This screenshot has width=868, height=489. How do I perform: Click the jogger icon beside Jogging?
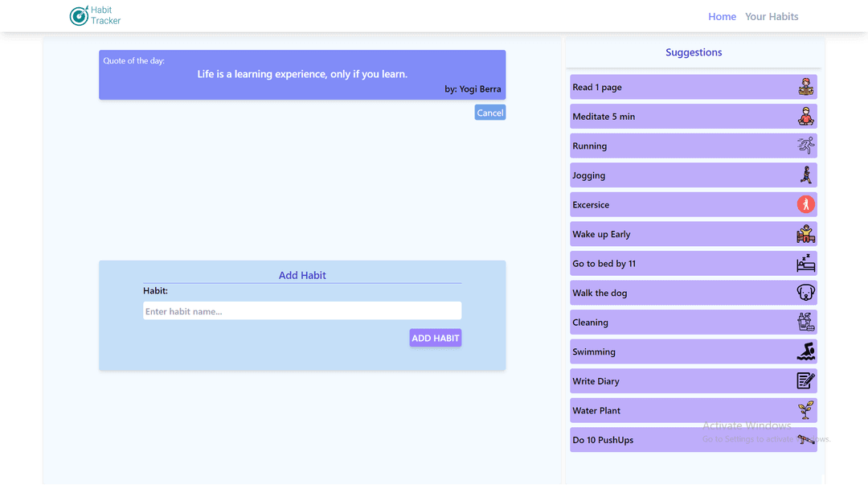[805, 175]
